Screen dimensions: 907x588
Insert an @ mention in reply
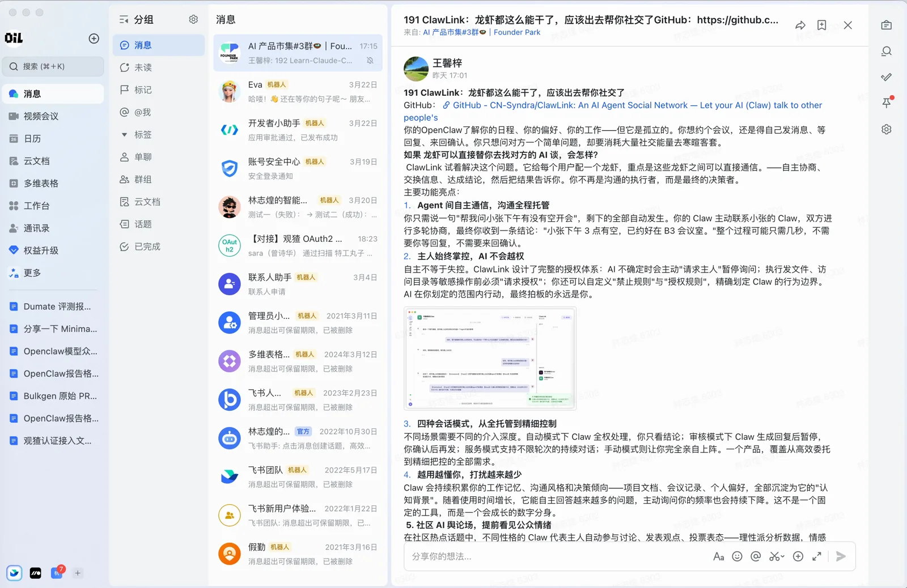coord(756,556)
